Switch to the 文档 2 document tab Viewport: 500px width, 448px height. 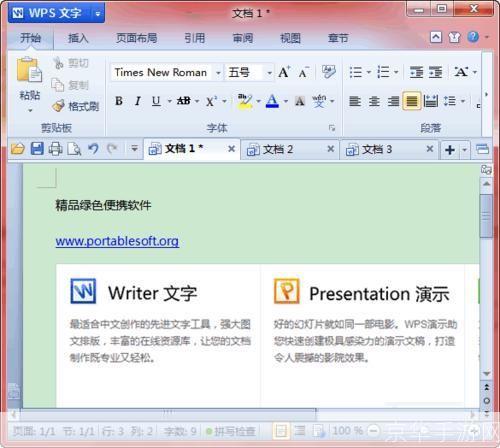coord(289,149)
